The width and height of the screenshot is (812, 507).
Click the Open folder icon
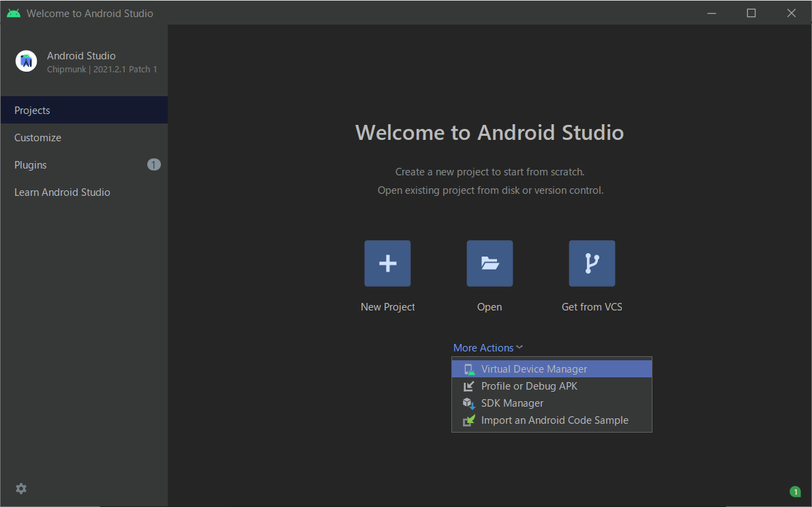pyautogui.click(x=490, y=263)
